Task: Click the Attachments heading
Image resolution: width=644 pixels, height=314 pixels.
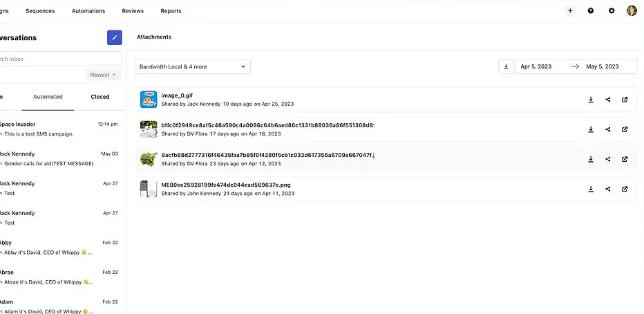Action: coord(154,37)
